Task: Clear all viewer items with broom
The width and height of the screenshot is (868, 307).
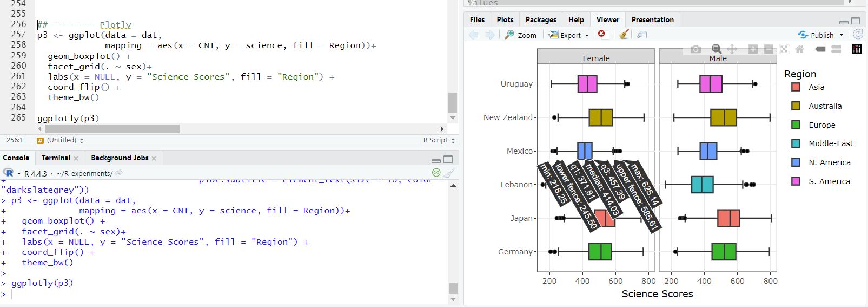Action: 624,35
